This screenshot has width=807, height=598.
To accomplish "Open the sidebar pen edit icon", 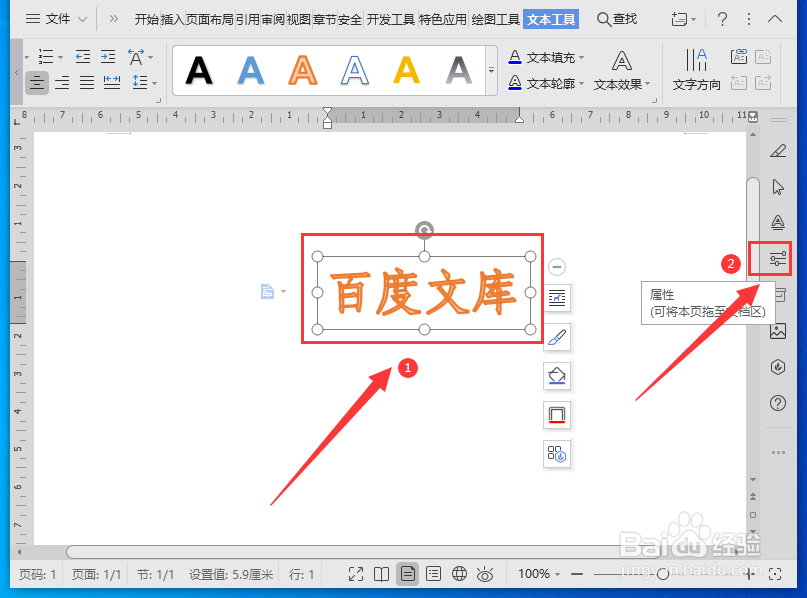I will click(778, 150).
